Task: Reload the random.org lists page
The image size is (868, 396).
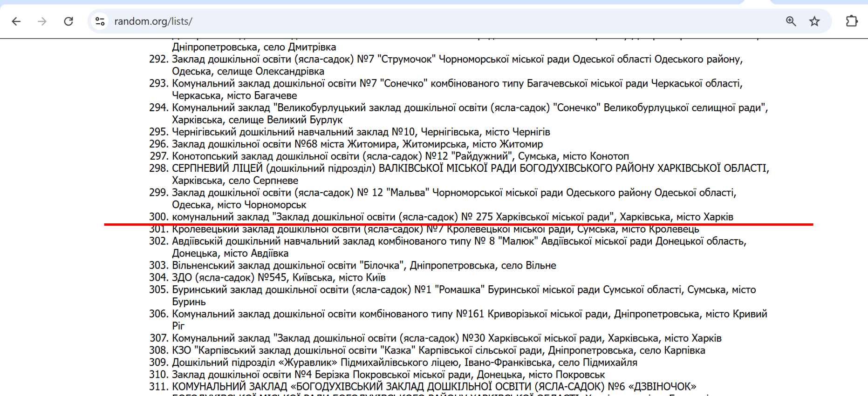Action: tap(68, 21)
